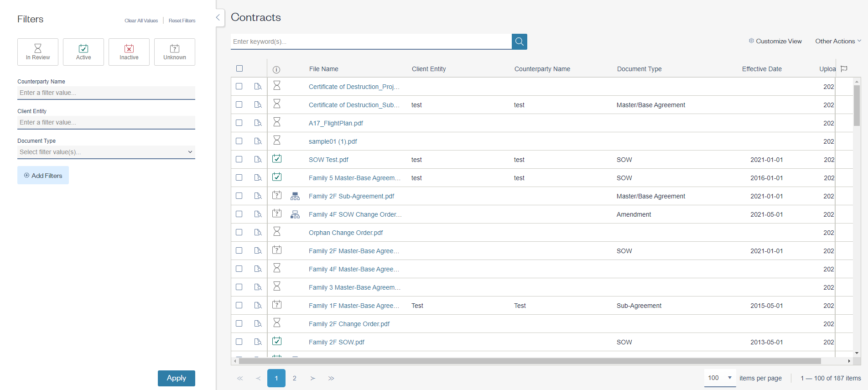The height and width of the screenshot is (390, 868).
Task: Click the info icon in table header
Action: [276, 69]
